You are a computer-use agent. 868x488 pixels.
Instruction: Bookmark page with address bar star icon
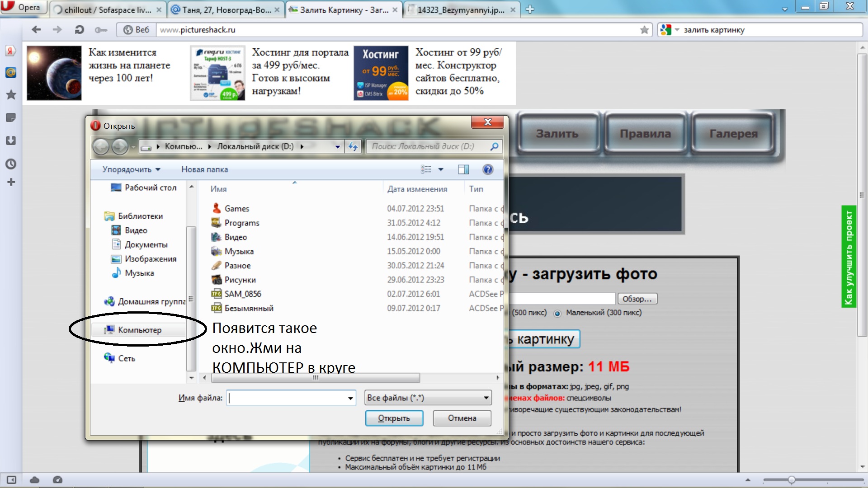[644, 30]
